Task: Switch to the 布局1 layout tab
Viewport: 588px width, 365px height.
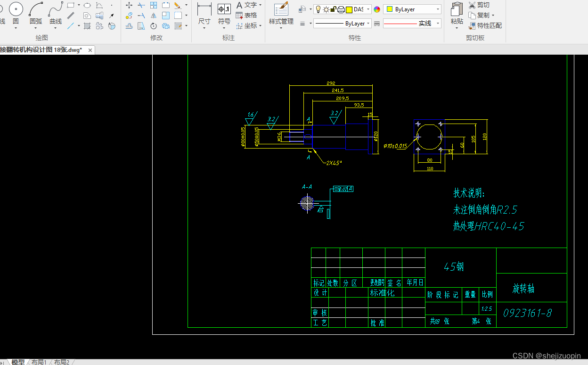Action: click(x=39, y=362)
